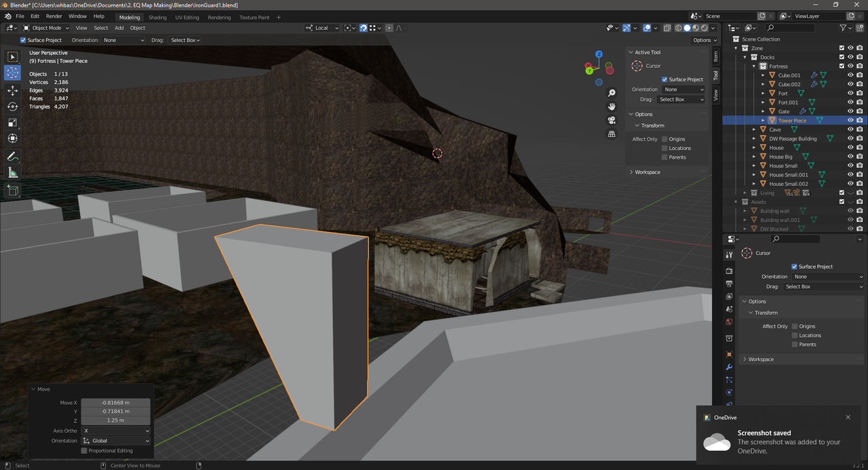
Task: Expand the Workspace panel in sidebar
Action: click(x=648, y=172)
